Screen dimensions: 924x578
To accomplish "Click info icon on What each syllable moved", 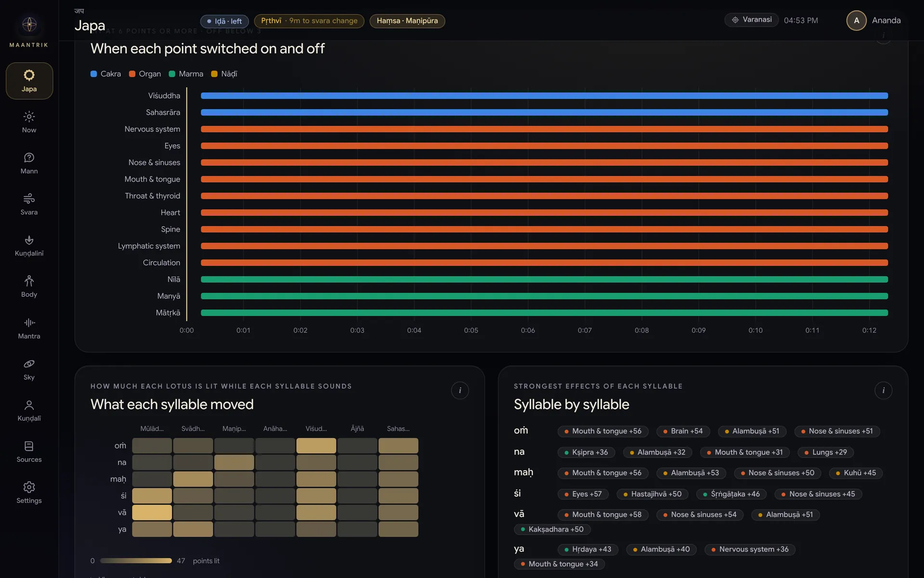I will click(x=460, y=390).
